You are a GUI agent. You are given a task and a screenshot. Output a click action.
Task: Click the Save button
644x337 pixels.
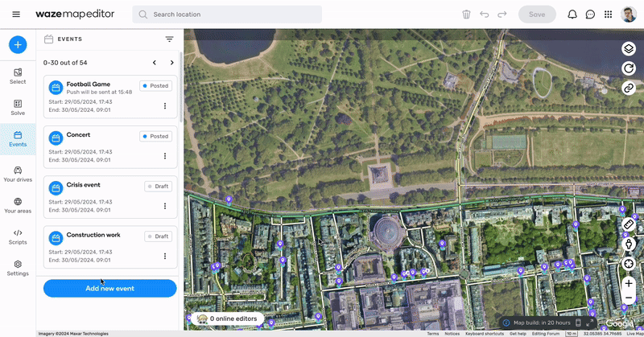pos(537,14)
